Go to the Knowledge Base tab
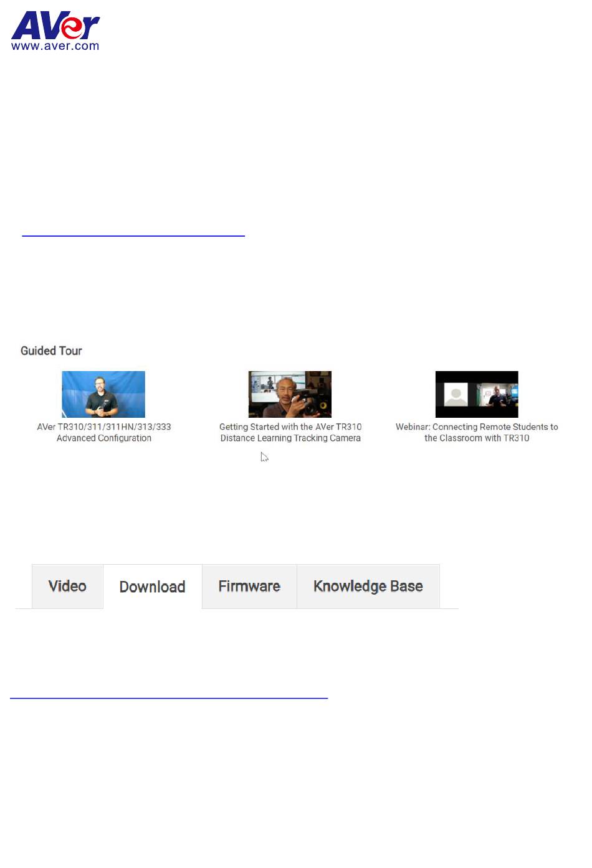This screenshot has height=868, width=592. point(368,587)
